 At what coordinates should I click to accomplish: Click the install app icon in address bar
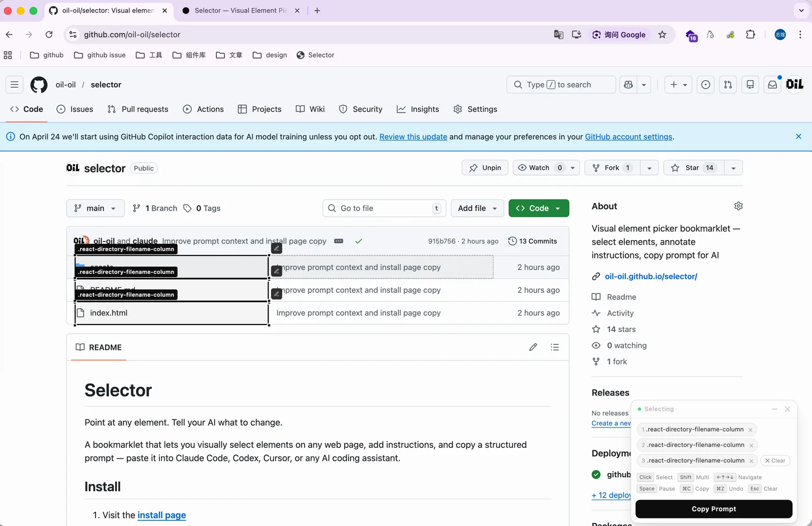coord(577,35)
